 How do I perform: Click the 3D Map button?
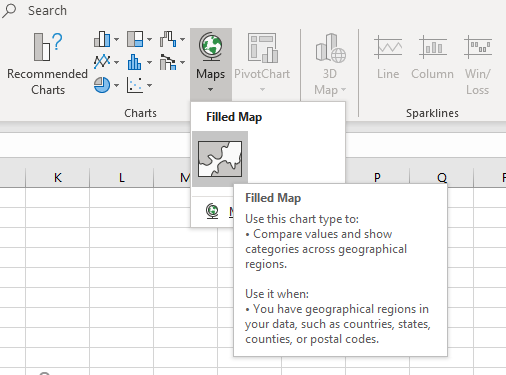tap(330, 63)
